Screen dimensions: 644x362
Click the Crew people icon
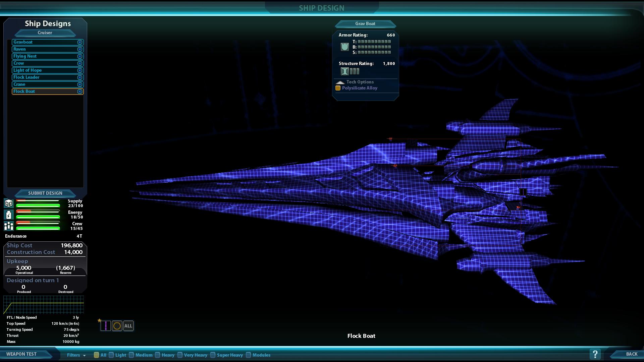(9, 226)
